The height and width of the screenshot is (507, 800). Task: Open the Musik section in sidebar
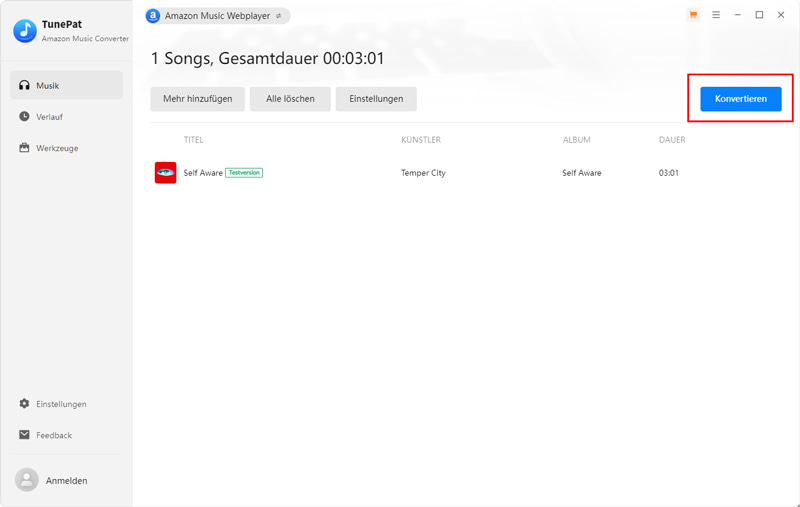pos(66,85)
